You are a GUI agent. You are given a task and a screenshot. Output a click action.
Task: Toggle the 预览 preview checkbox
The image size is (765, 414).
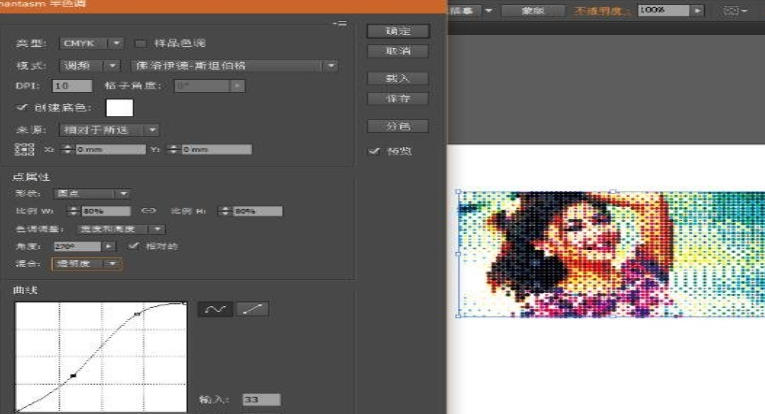pyautogui.click(x=374, y=151)
